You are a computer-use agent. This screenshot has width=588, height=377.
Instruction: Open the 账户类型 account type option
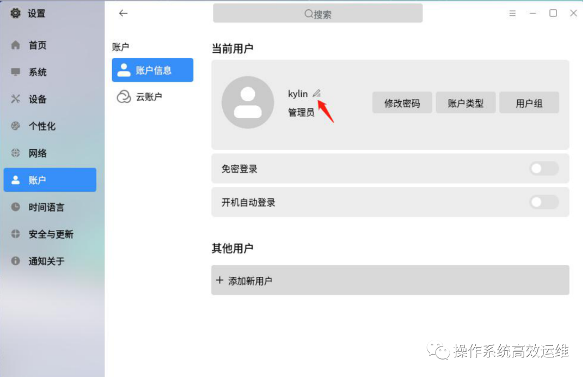coord(465,102)
